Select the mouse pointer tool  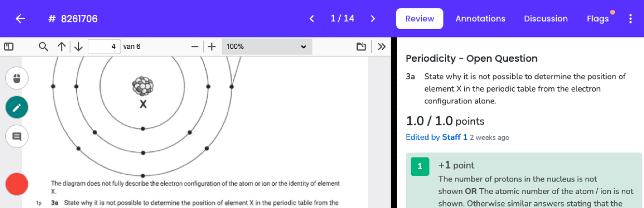click(17, 79)
